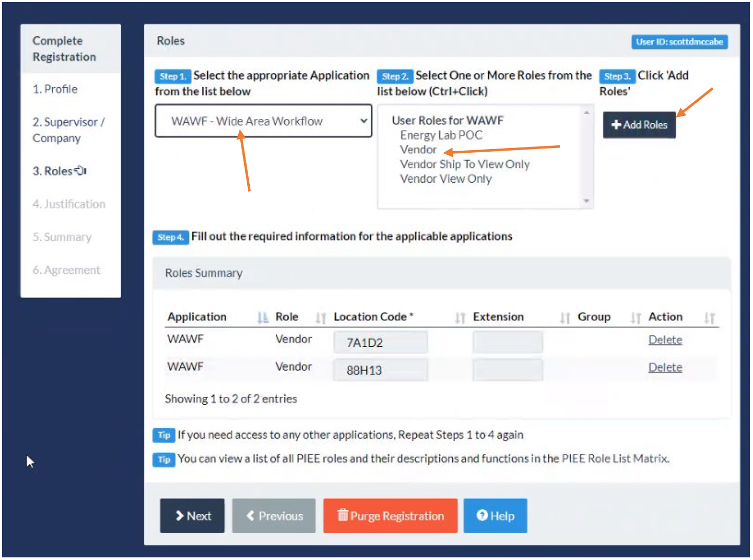Focus the Extension field in the 7A1D2 row
Screen dimensions: 753x560
click(508, 342)
